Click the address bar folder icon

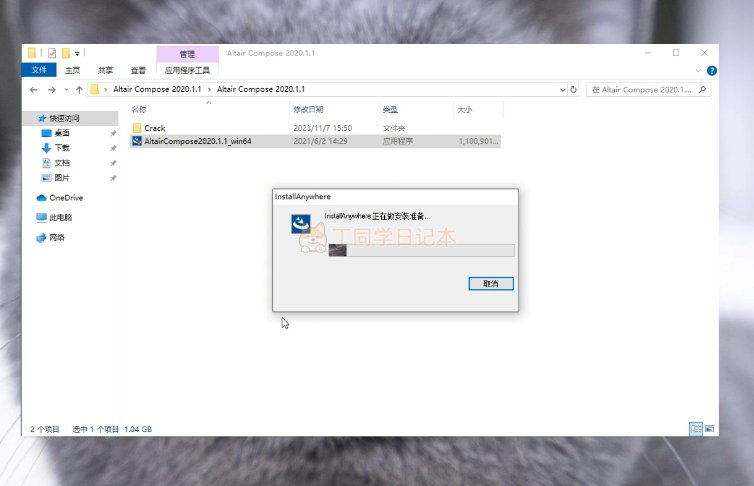pos(95,89)
